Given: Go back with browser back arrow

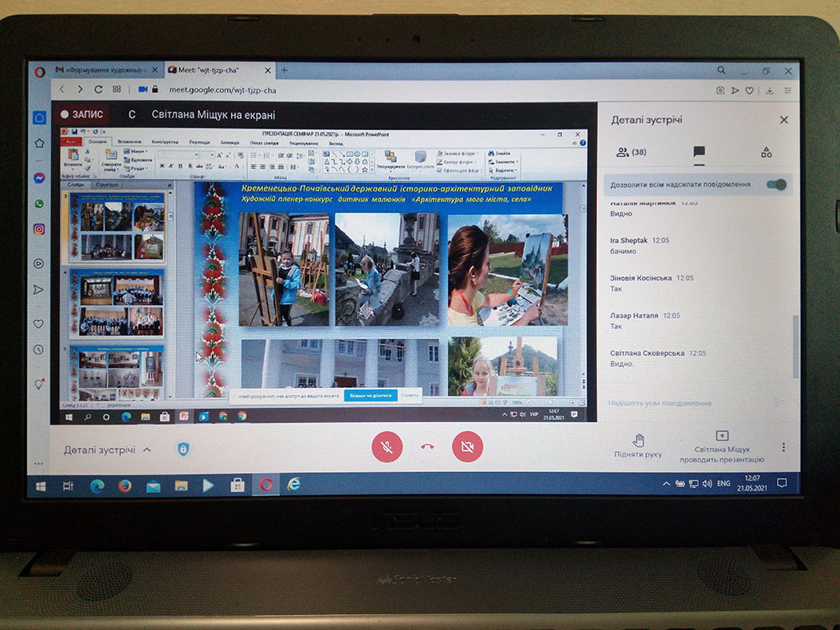Looking at the screenshot, I should point(62,90).
